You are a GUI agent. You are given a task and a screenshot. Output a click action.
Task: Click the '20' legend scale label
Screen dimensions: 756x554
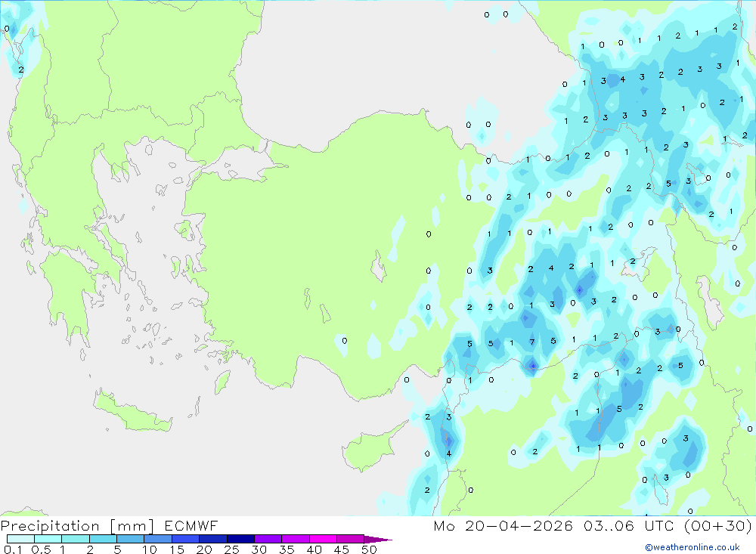pyautogui.click(x=204, y=549)
